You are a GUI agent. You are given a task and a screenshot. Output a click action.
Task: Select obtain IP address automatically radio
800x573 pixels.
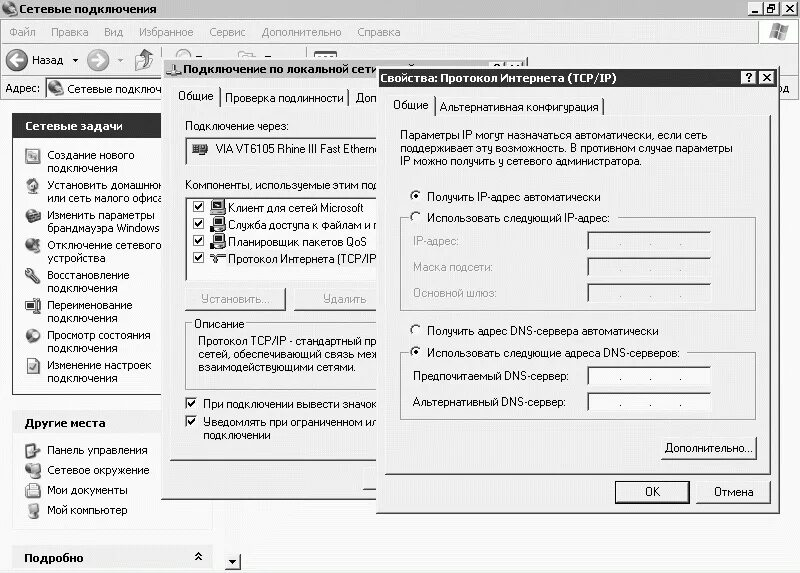pos(415,196)
